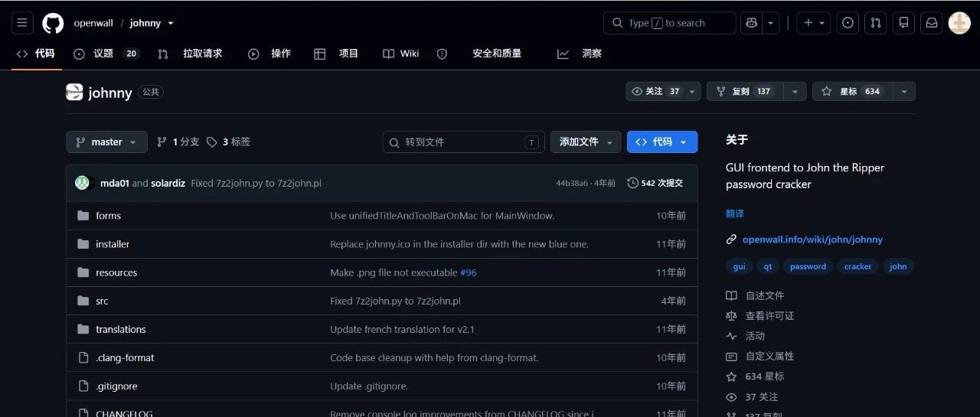Switch to the 代码 tab
The image size is (980, 417).
pos(36,54)
